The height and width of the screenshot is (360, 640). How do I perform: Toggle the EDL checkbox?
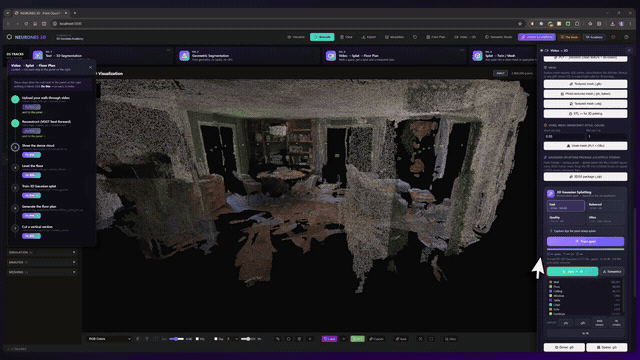click(198, 339)
